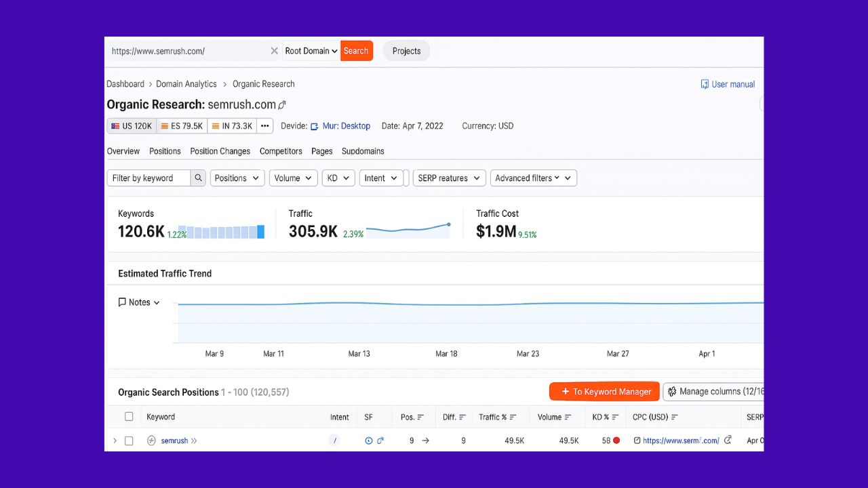Click the red KD difficulty dot

click(616, 441)
